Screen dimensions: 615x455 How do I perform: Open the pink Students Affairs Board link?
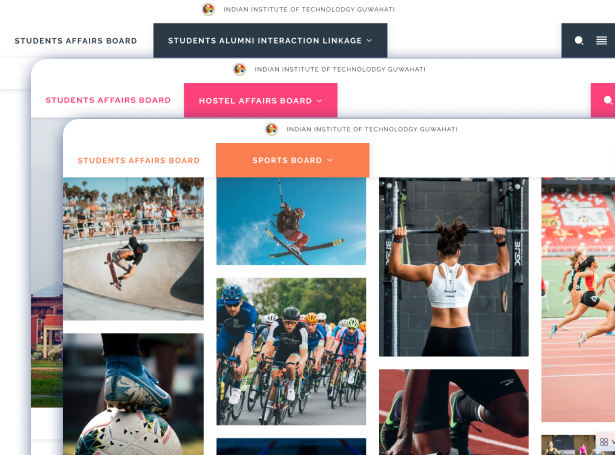coord(108,100)
